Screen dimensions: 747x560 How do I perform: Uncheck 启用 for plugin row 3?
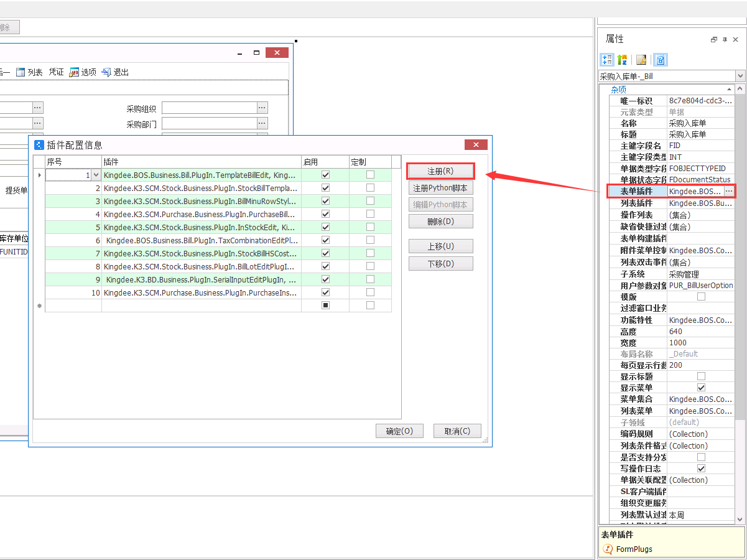(325, 201)
